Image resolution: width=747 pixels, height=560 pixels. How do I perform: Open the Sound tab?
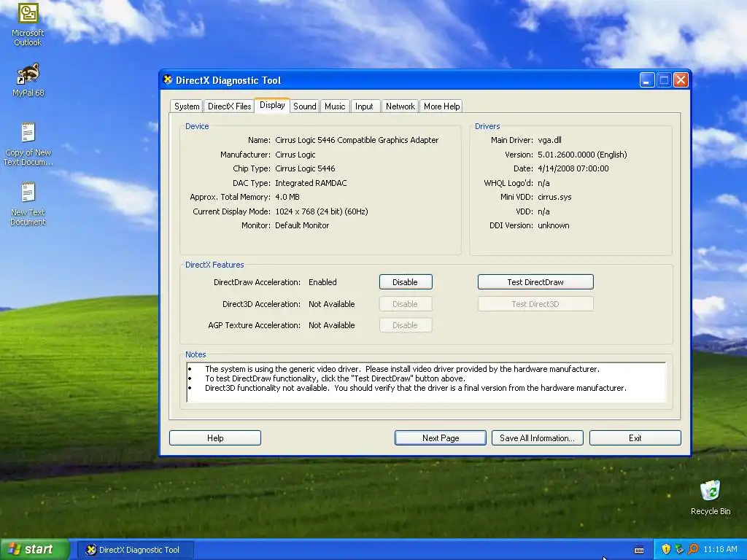(304, 106)
